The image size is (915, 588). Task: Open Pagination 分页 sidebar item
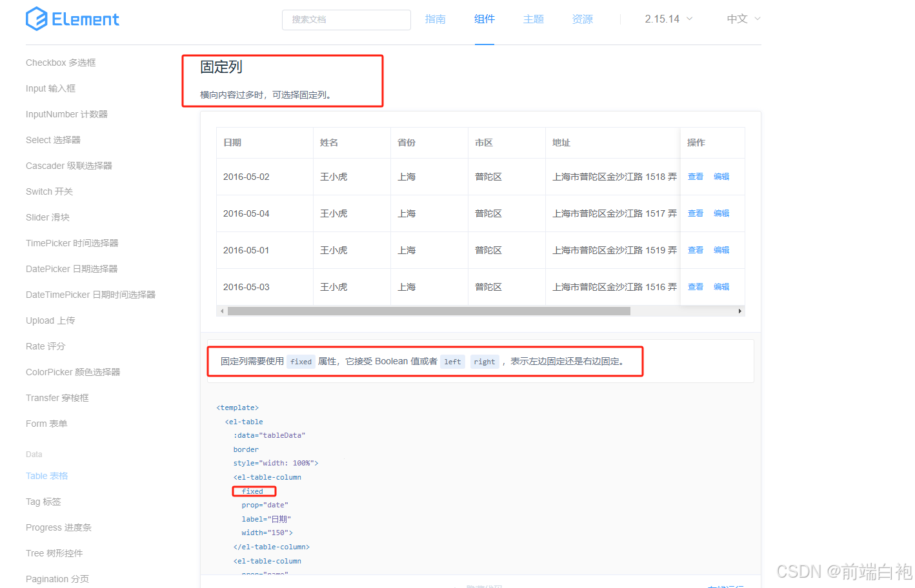click(57, 579)
